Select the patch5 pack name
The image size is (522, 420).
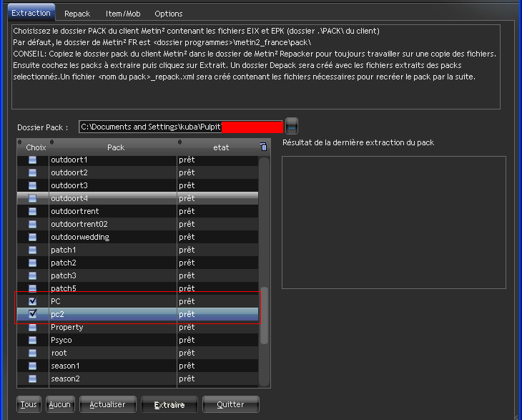tap(64, 288)
